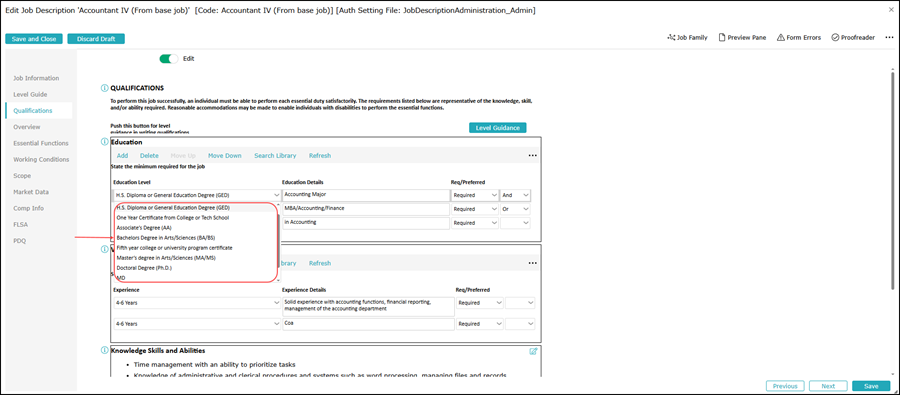This screenshot has width=900, height=395.
Task: Open the Job Family icon button
Action: click(x=688, y=37)
